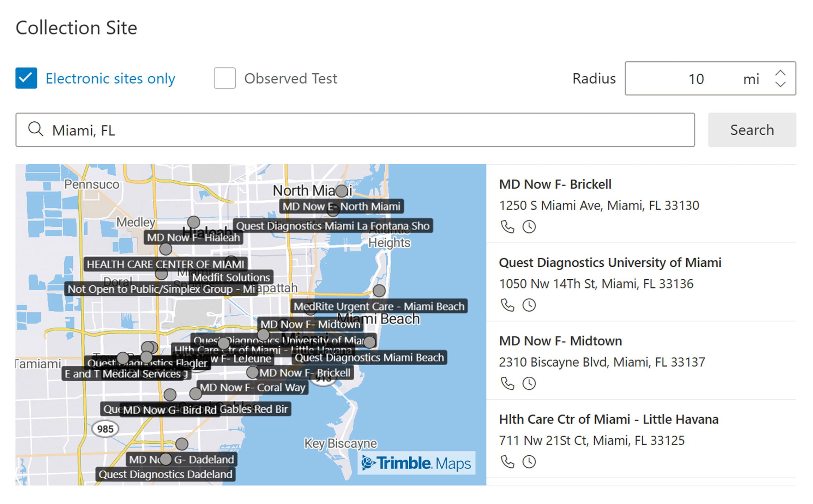Viewport: 813px width, 504px height.
Task: Select the MD Now F- Brickell result title
Action: [x=555, y=184]
